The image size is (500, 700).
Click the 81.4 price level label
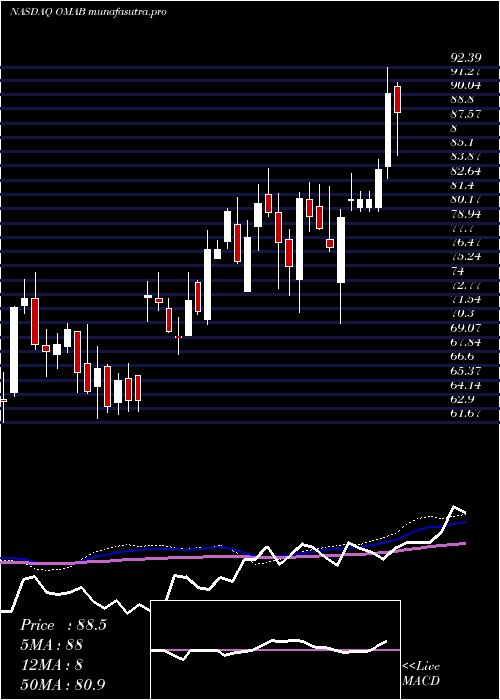(x=462, y=185)
